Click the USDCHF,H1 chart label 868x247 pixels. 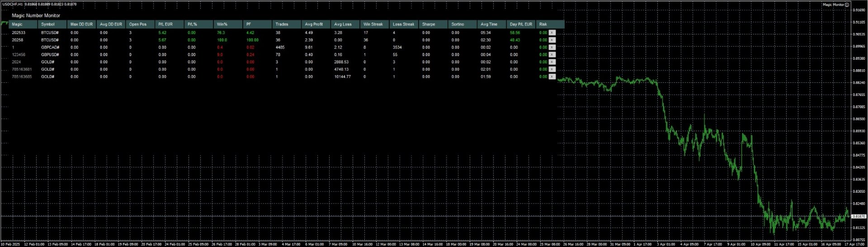[12, 5]
